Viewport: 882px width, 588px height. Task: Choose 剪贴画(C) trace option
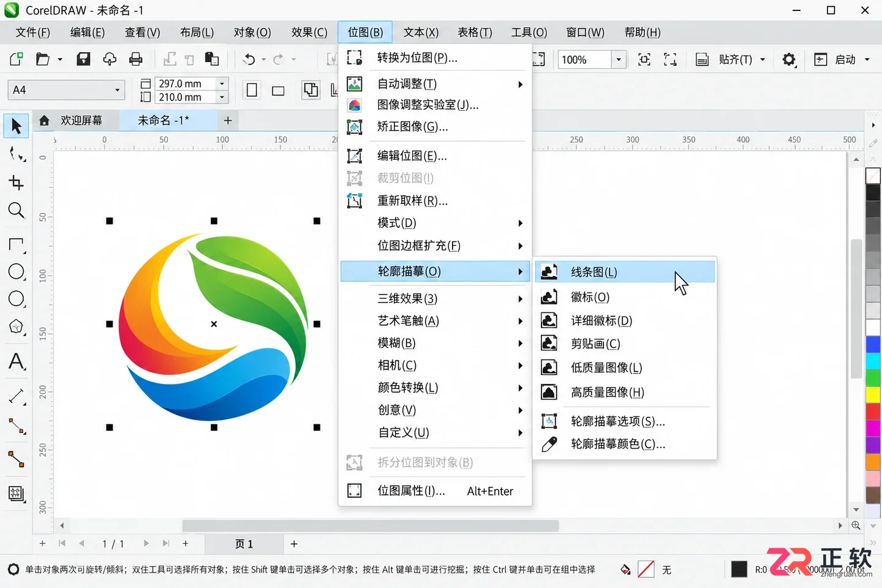625,344
